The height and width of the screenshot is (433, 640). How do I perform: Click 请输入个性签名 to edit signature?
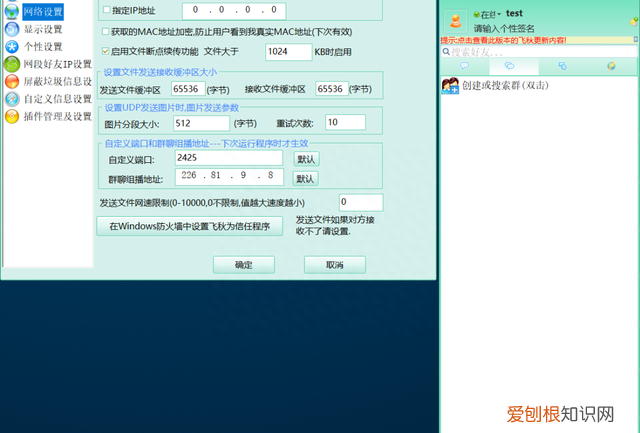point(504,29)
